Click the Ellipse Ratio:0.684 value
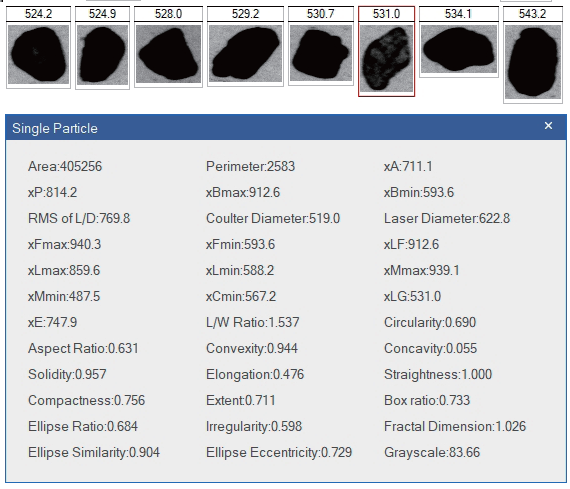 83,426
